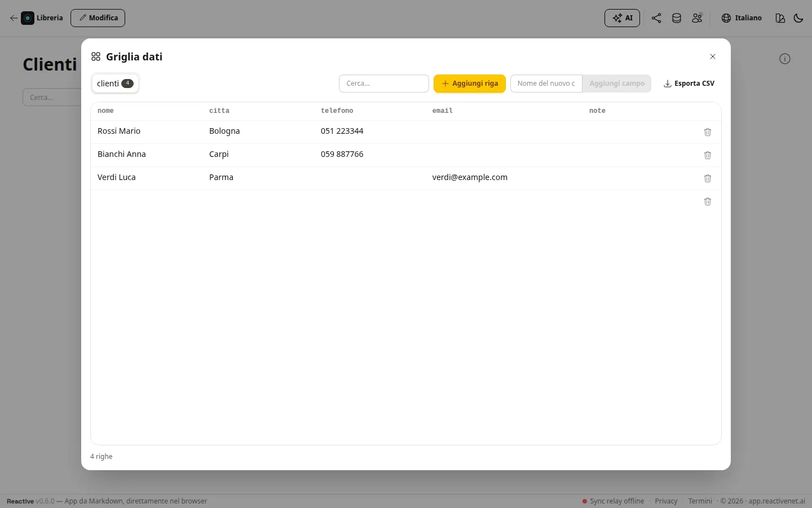
Task: Open the AI assistant button
Action: tap(623, 18)
